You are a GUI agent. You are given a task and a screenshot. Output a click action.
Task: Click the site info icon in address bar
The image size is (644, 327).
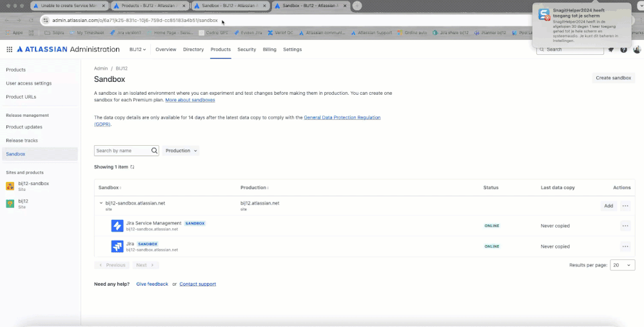[x=46, y=20]
